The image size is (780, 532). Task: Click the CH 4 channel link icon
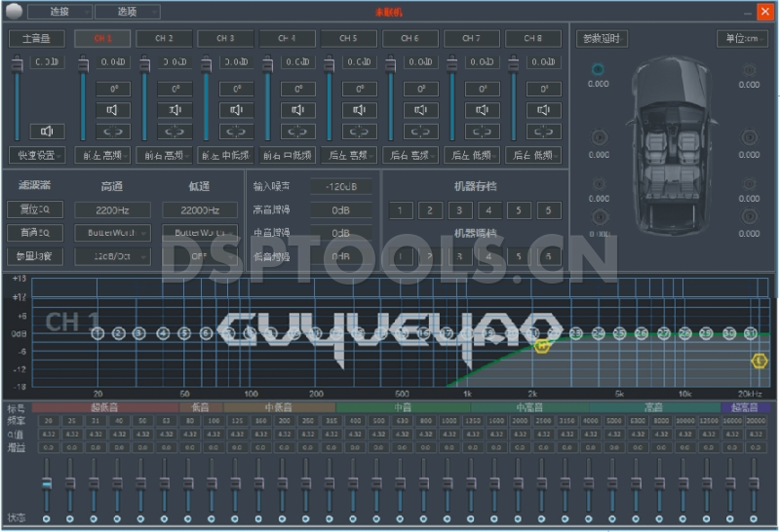coord(297,132)
